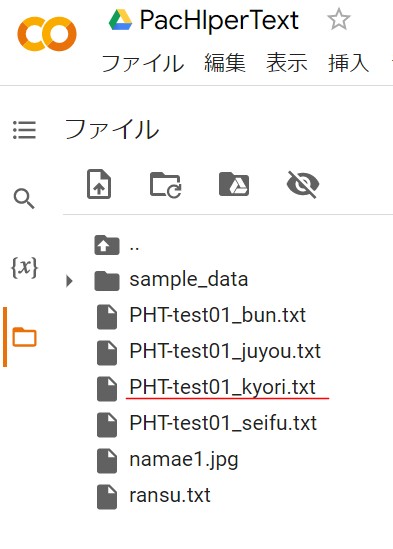
Task: Select the Files folder sidebar icon
Action: [x=24, y=337]
